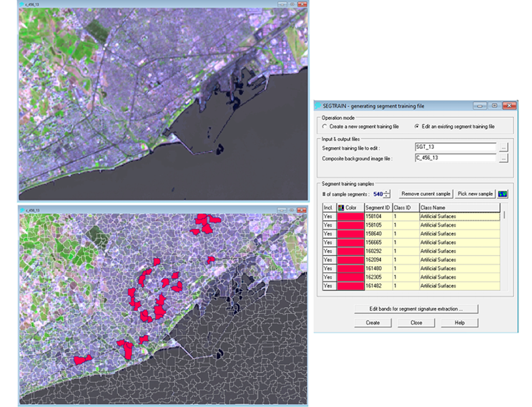Screen dimensions: 532x407
Task: Maximize the SEGTRAIN dialog window
Action: point(493,105)
